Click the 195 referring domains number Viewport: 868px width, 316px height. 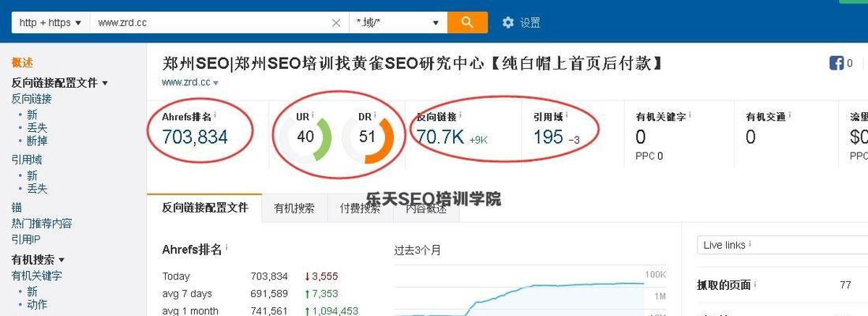(548, 137)
